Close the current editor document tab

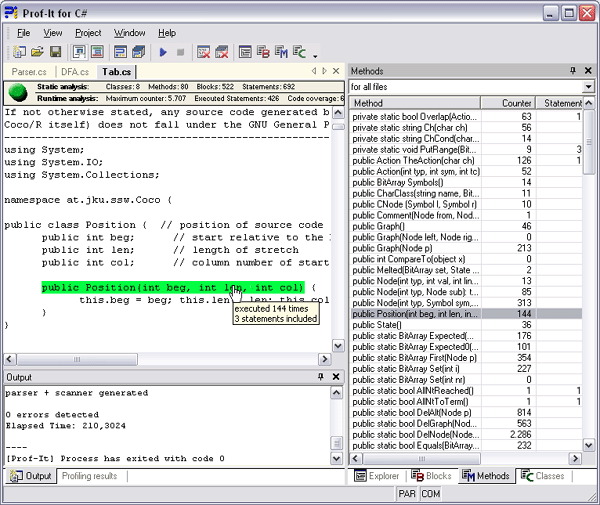coord(336,71)
